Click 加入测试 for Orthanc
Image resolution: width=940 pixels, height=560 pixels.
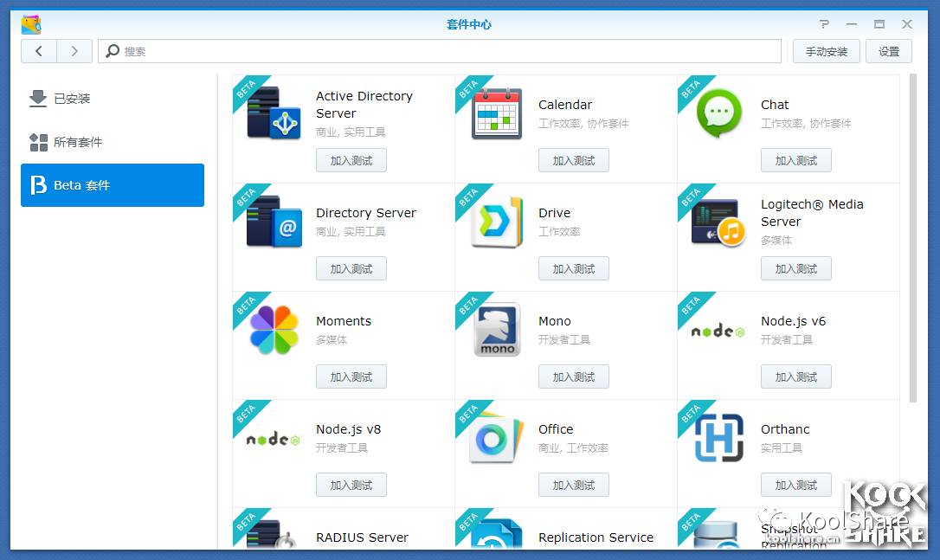pos(796,485)
